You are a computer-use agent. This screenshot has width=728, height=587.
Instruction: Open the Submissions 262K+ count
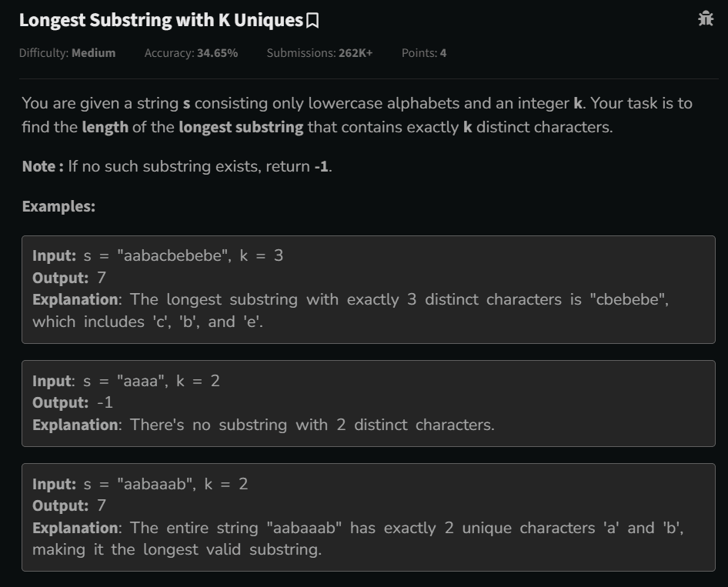click(319, 52)
